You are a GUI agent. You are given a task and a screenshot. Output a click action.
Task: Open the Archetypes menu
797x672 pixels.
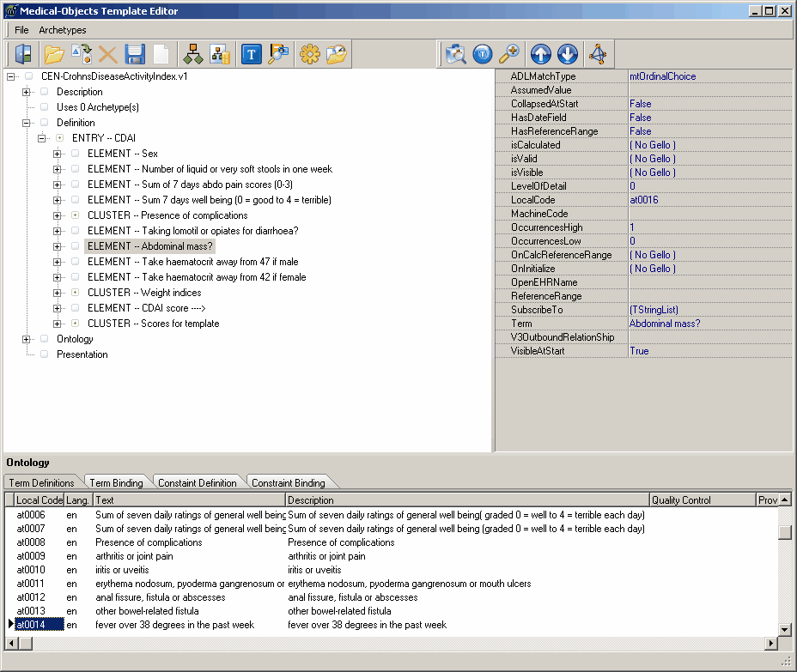pyautogui.click(x=62, y=30)
